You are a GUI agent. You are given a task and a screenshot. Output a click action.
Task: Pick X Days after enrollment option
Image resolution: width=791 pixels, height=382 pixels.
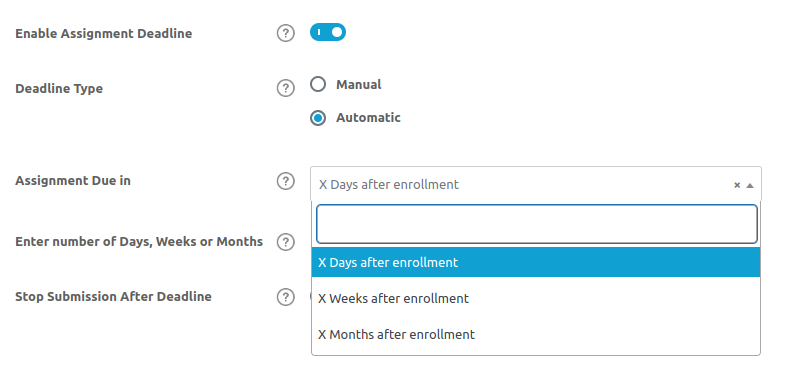[x=536, y=262]
